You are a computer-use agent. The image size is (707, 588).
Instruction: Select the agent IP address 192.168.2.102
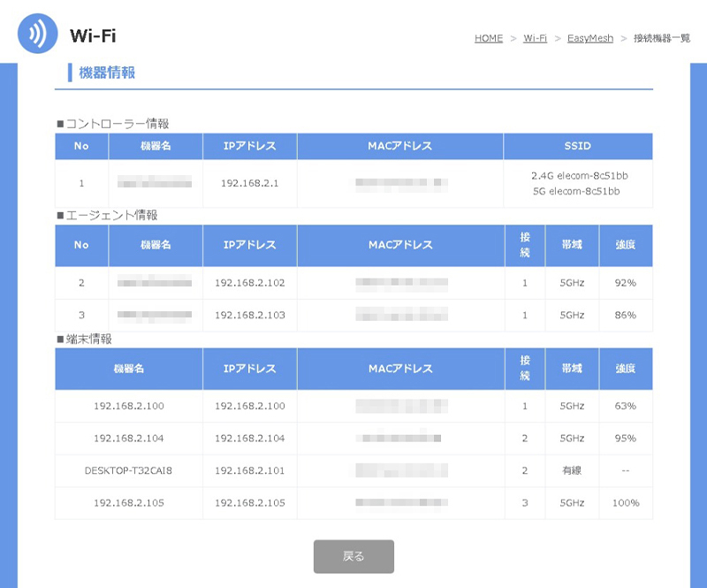[x=249, y=283]
